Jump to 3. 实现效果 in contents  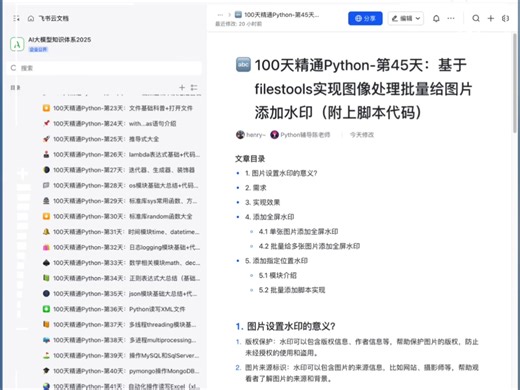[x=262, y=202]
